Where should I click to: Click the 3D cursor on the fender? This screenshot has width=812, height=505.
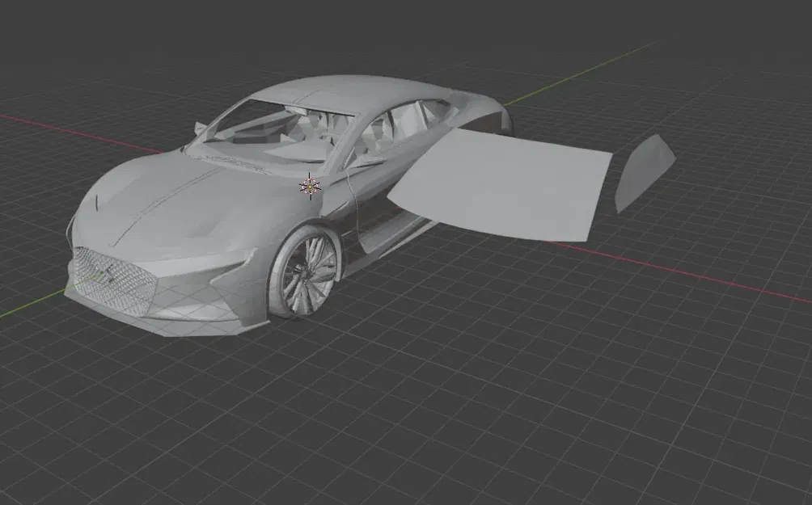click(310, 187)
